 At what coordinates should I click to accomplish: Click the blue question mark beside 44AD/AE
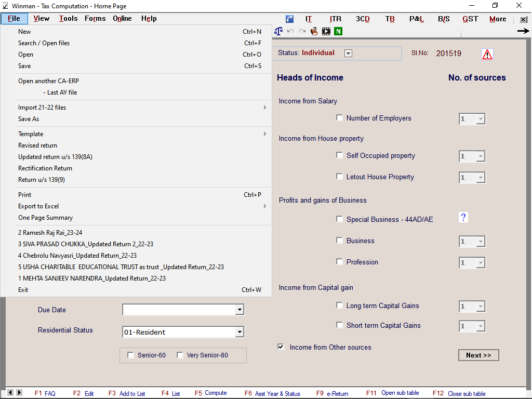click(463, 217)
